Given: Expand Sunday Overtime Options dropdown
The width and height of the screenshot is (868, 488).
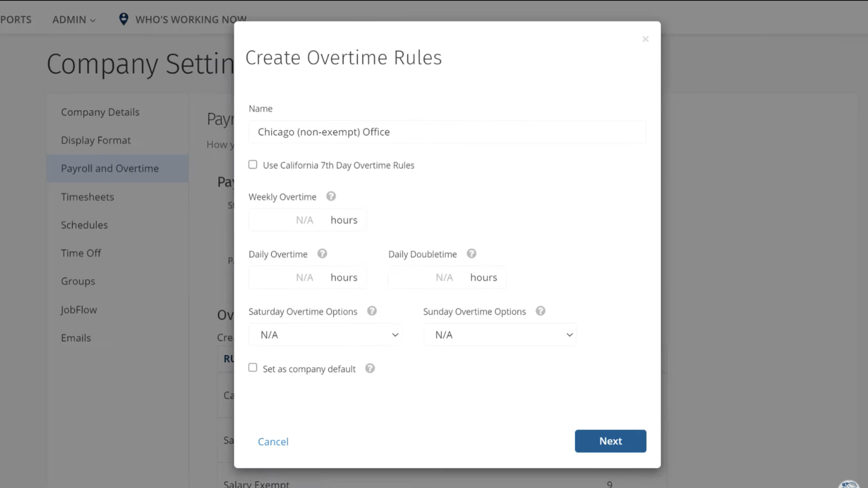Looking at the screenshot, I should (x=500, y=335).
